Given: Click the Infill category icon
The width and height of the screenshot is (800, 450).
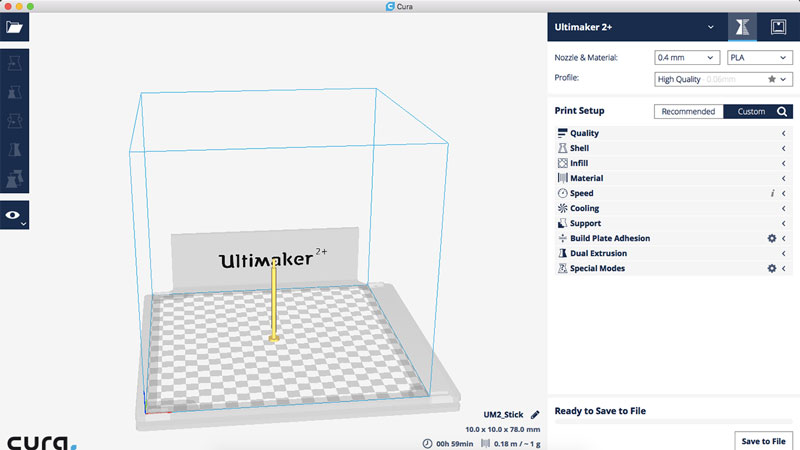Looking at the screenshot, I should pos(562,163).
